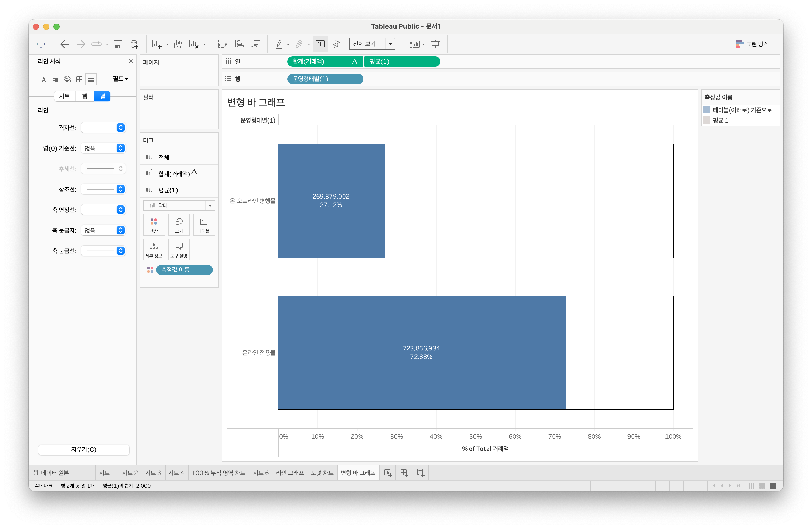812x529 pixels.
Task: Open the 데이터 원본 tab
Action: [x=52, y=473]
